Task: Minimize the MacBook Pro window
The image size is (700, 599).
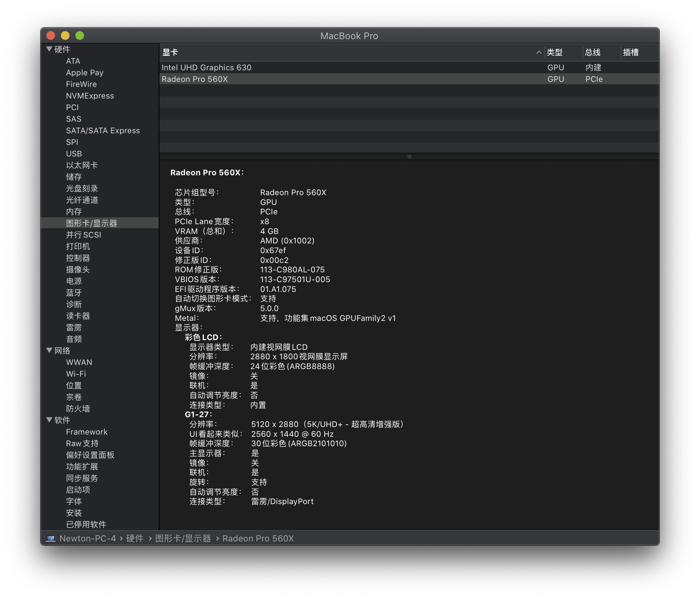Action: (x=65, y=35)
